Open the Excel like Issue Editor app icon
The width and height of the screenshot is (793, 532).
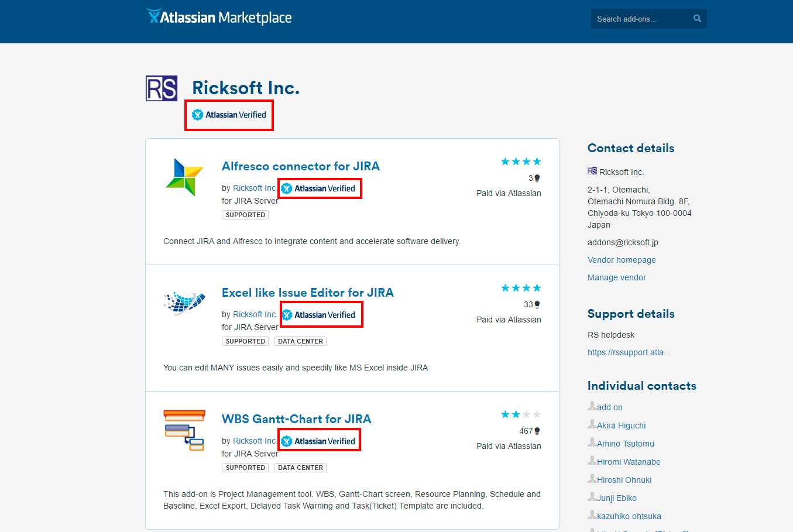[184, 303]
